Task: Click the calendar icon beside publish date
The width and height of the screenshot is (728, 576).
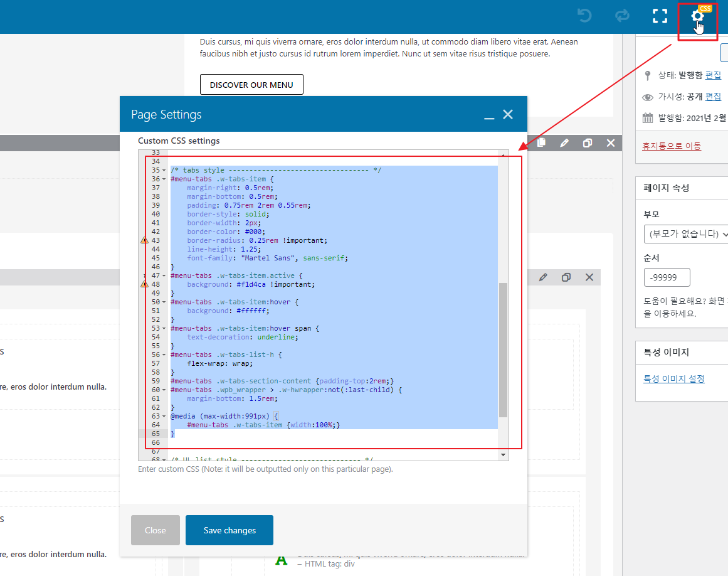Action: tap(647, 118)
